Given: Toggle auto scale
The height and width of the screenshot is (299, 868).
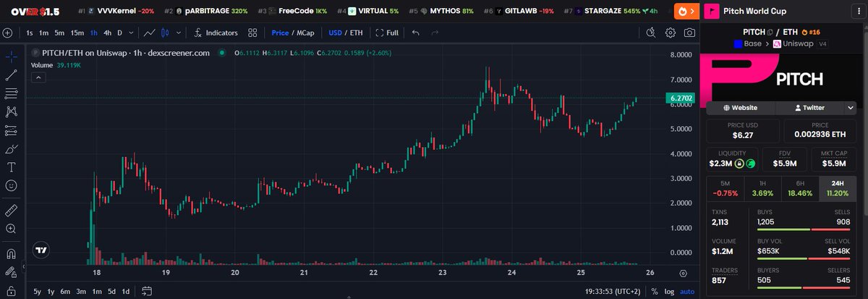Looking at the screenshot, I should tap(686, 291).
